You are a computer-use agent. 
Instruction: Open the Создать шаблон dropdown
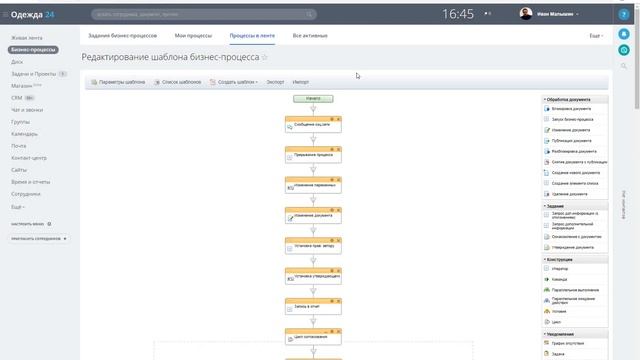(x=234, y=82)
